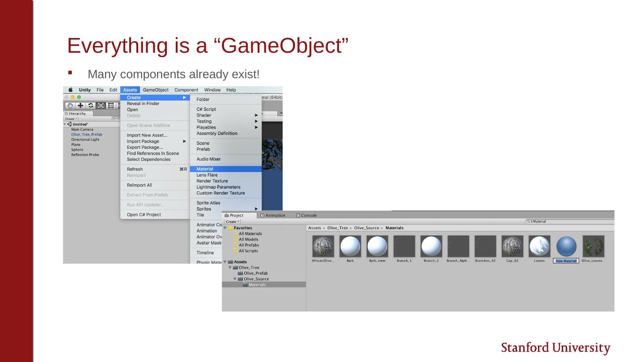The width and height of the screenshot is (644, 362).
Task: Select the Branch_Alph material thumbnail
Action: pos(458,246)
